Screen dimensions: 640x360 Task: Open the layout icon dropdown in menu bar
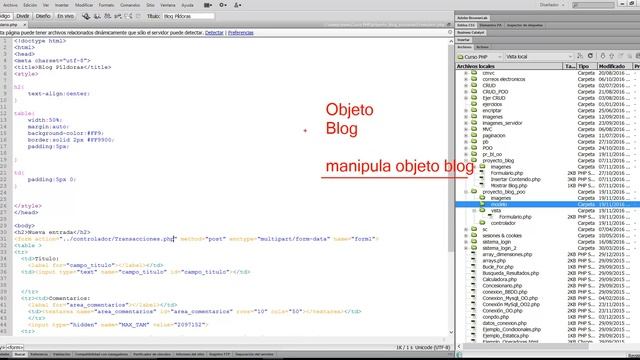[208, 5]
